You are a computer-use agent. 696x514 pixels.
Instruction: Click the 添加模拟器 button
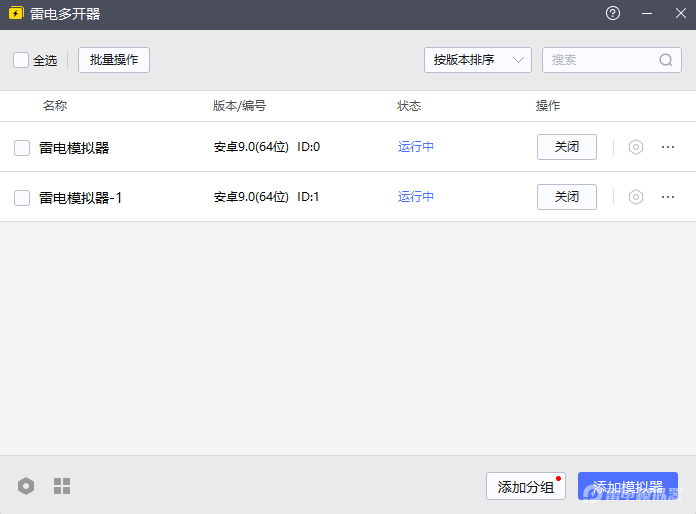click(x=628, y=486)
